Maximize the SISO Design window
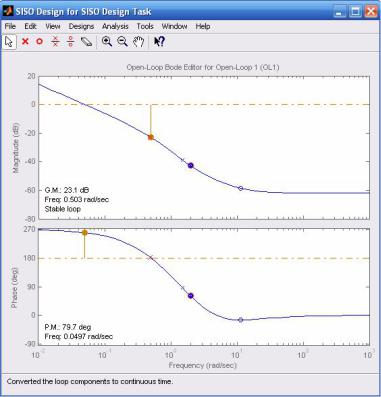The height and width of the screenshot is (397, 381). click(355, 12)
